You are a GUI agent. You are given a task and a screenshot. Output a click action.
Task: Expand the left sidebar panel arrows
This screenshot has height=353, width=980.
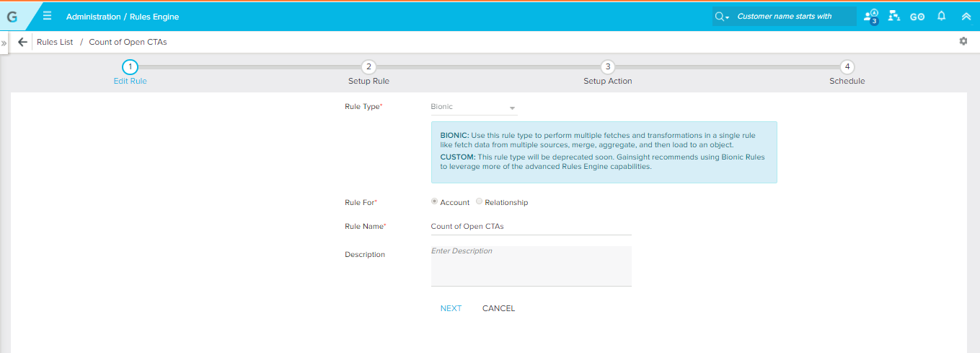4,43
